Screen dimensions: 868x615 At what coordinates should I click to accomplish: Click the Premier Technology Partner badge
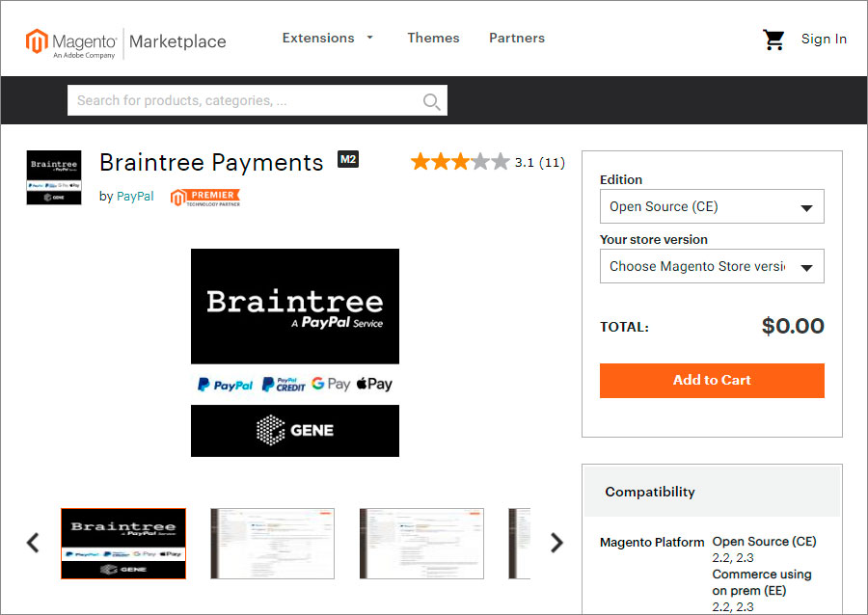[x=205, y=198]
